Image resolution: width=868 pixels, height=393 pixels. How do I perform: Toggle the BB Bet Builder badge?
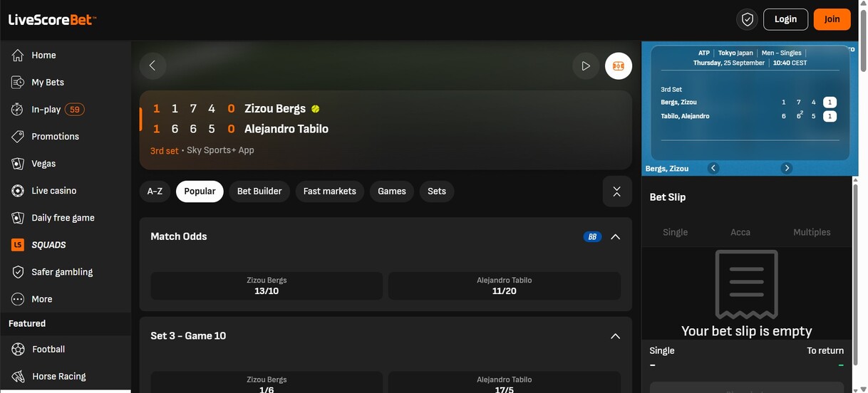592,237
